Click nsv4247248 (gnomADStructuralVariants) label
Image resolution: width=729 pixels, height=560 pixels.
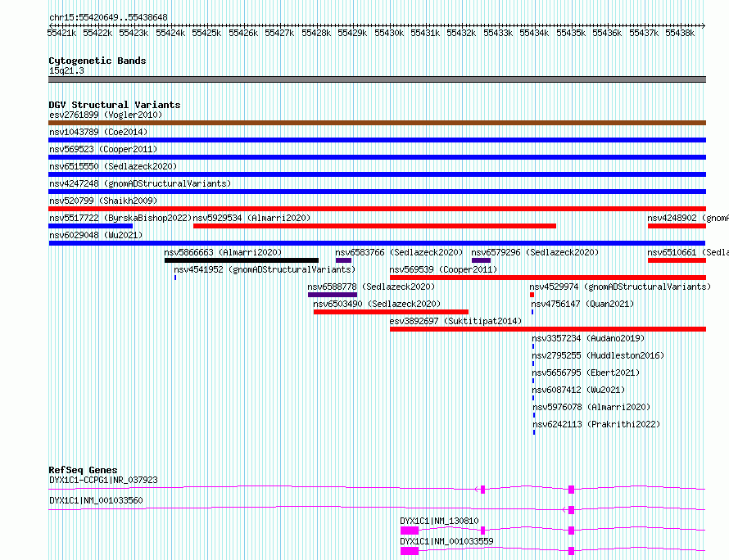[x=140, y=183]
